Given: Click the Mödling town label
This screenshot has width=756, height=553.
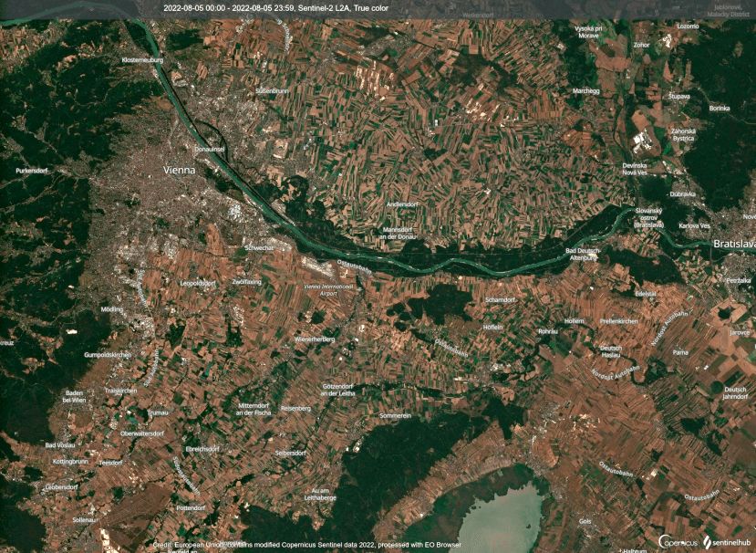Looking at the screenshot, I should coord(112,309).
